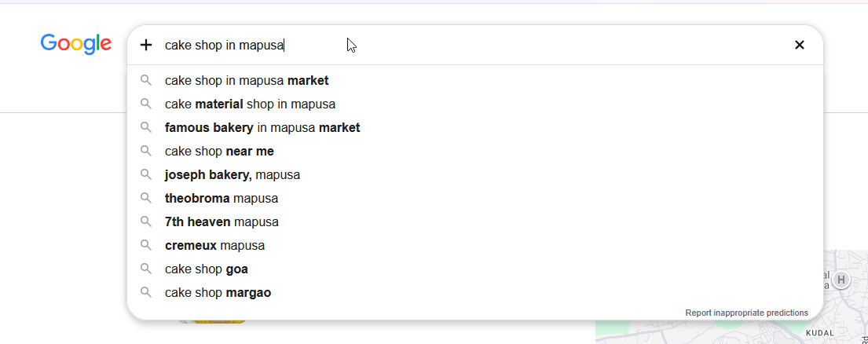Choose 'cake shop margao' suggestion
The image size is (868, 344).
click(475, 293)
